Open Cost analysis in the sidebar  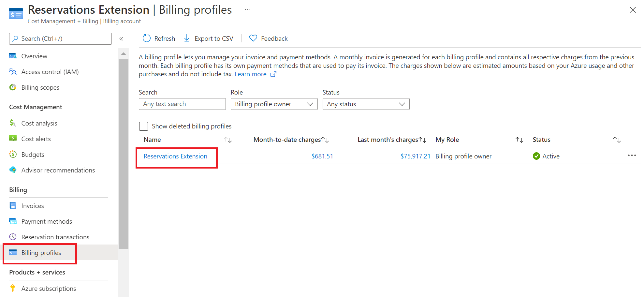[x=39, y=123]
